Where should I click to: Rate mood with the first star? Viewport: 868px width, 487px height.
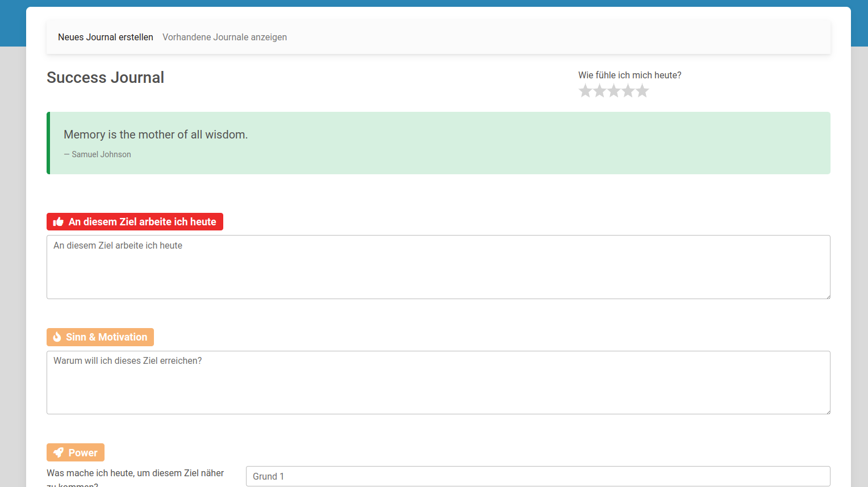pos(585,91)
